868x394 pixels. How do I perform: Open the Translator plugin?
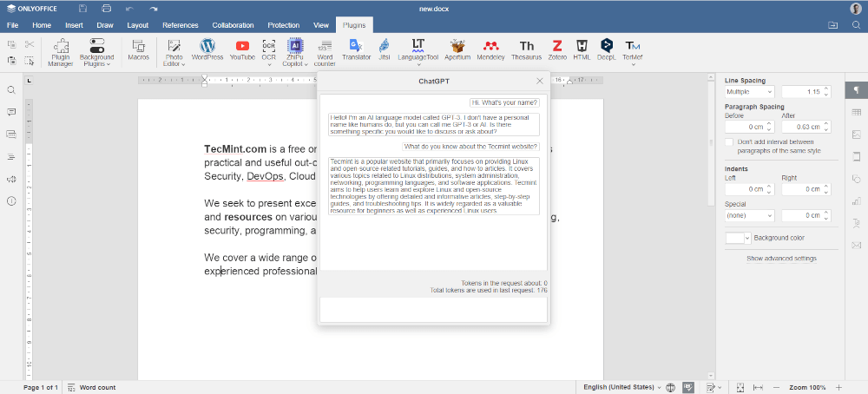pyautogui.click(x=356, y=49)
